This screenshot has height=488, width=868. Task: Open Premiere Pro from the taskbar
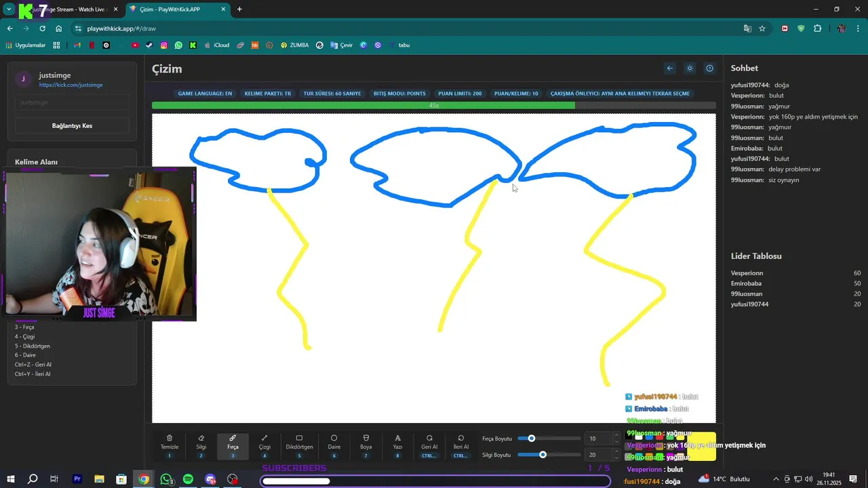(x=77, y=479)
